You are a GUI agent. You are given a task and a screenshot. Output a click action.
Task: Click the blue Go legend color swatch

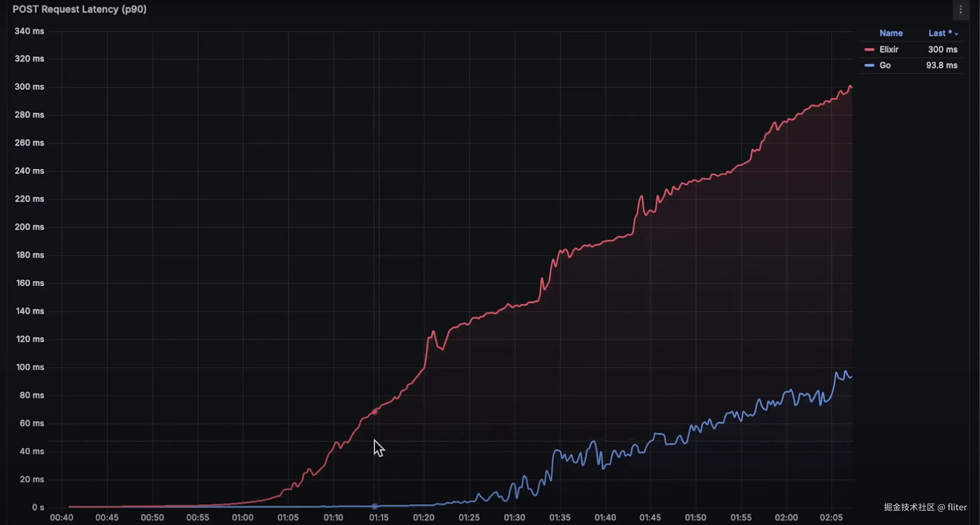[869, 65]
